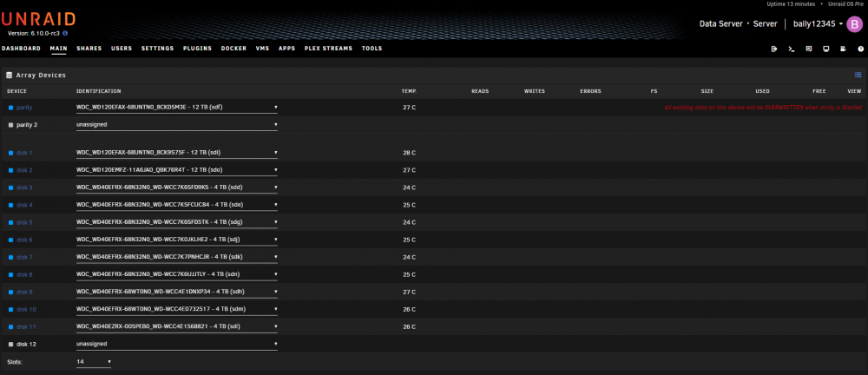Open the disk 12 unassigned dropdown
The height and width of the screenshot is (375, 868).
pyautogui.click(x=176, y=344)
